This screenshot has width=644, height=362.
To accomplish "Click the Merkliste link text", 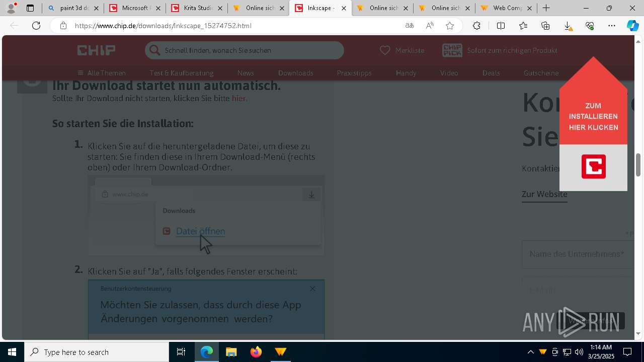I will click(410, 50).
